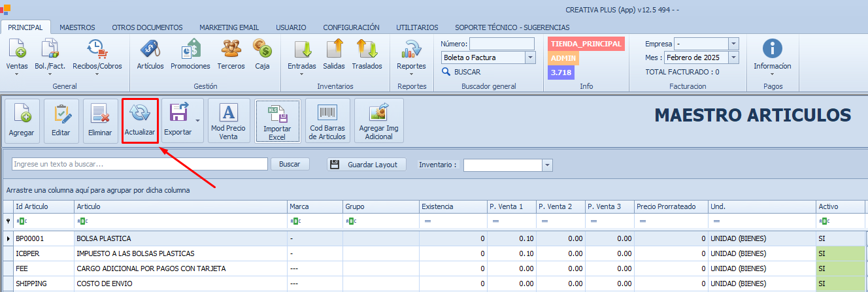Click the Exportar save icon

pos(178,113)
